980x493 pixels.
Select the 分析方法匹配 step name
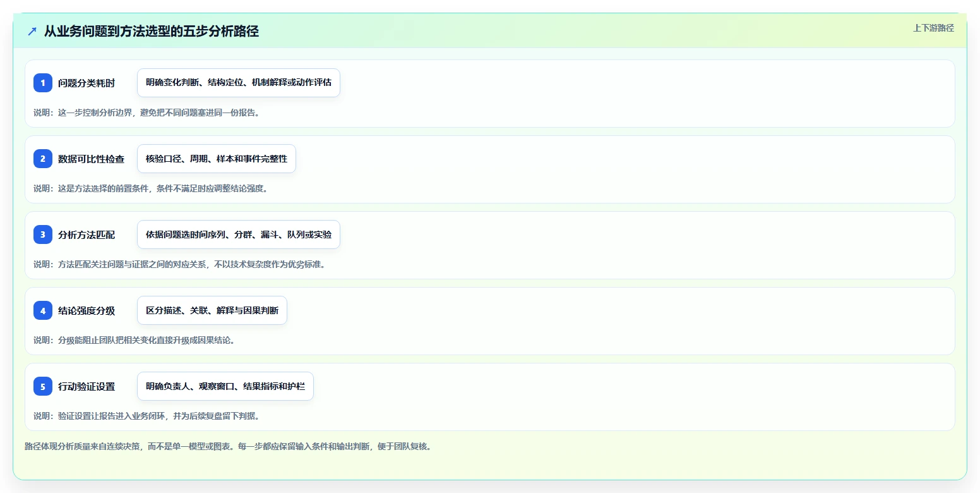[x=87, y=234]
